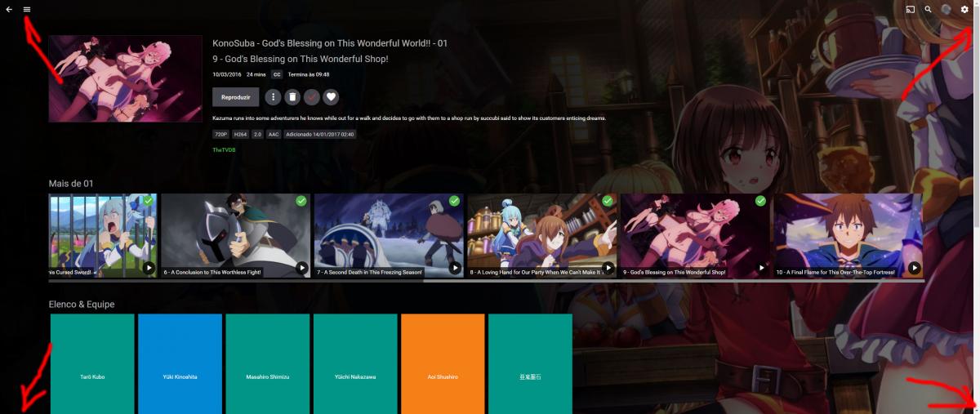The height and width of the screenshot is (414, 980).
Task: Open the last cast card with Japanese name
Action: click(530, 364)
